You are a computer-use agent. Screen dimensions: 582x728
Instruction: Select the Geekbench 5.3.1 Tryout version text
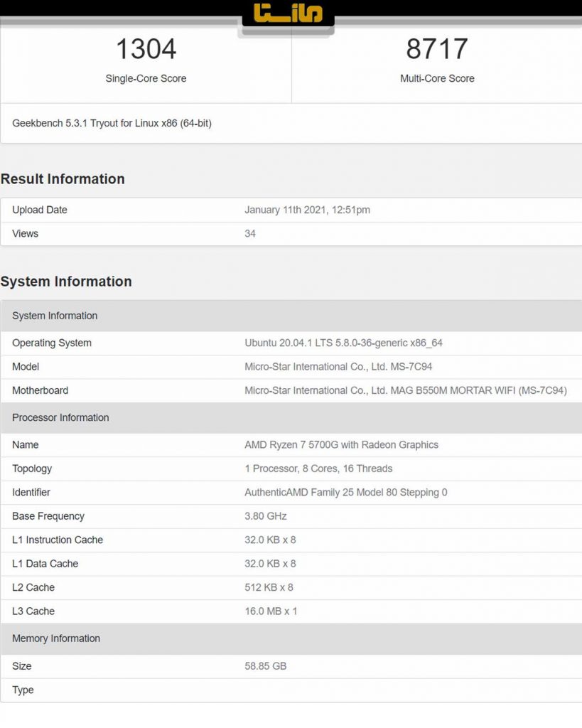coord(112,124)
